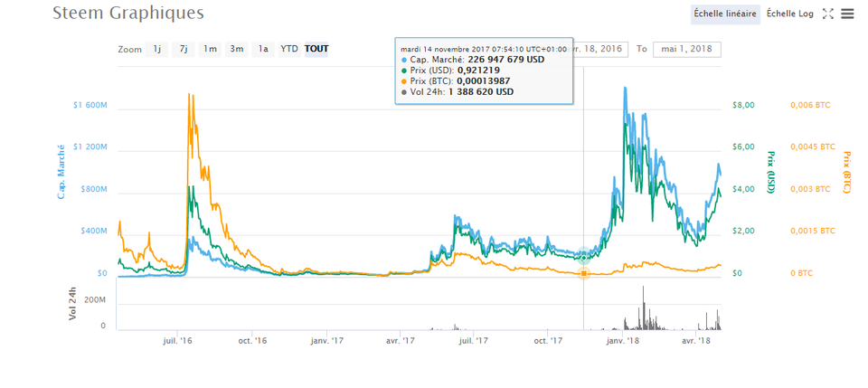This screenshot has width=868, height=388.
Task: Click the green USD price hover marker
Action: (x=584, y=258)
